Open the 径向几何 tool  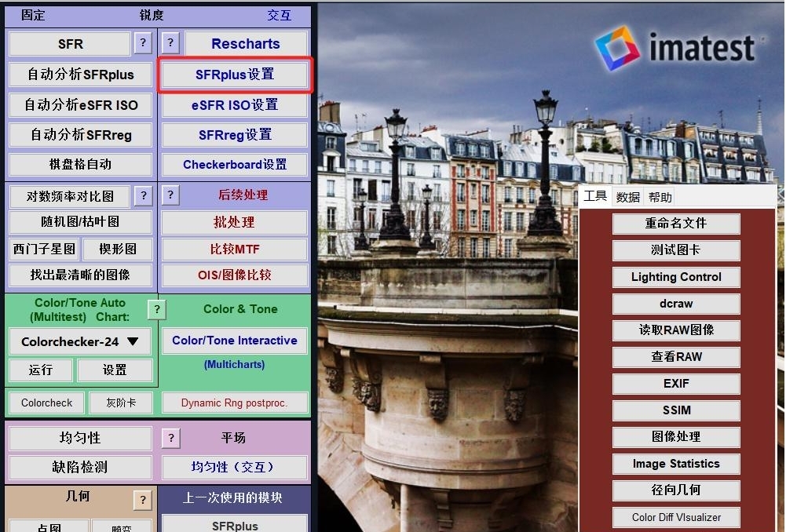[x=676, y=490]
